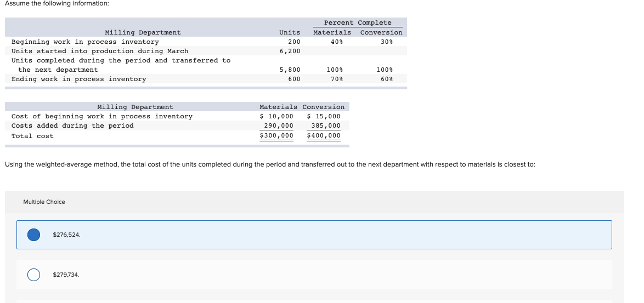Click the units completed value '5,800'
The height and width of the screenshot is (303, 644).
(x=290, y=70)
